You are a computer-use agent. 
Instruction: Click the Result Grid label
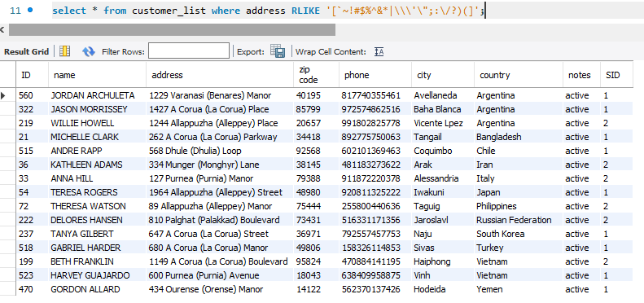pos(26,52)
